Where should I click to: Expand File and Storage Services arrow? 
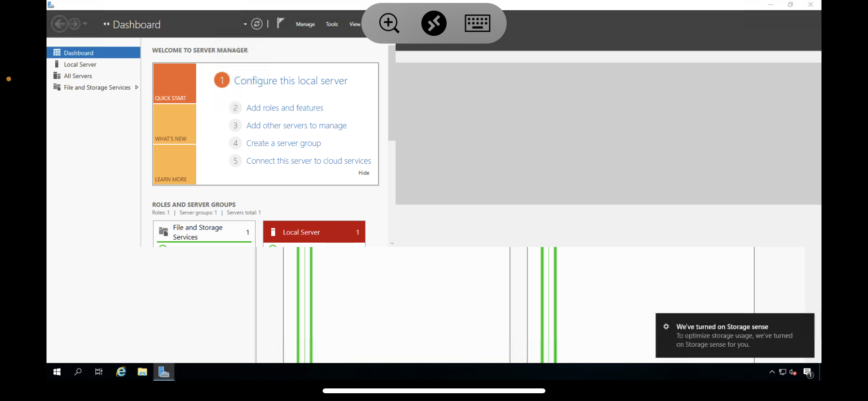[137, 88]
